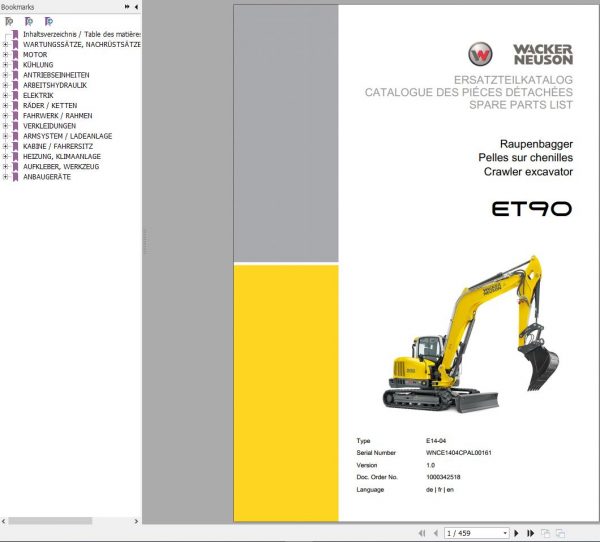Click the serial number WNCE1404CPAL00161
Viewport: 600px width, 542px height.
(x=458, y=452)
